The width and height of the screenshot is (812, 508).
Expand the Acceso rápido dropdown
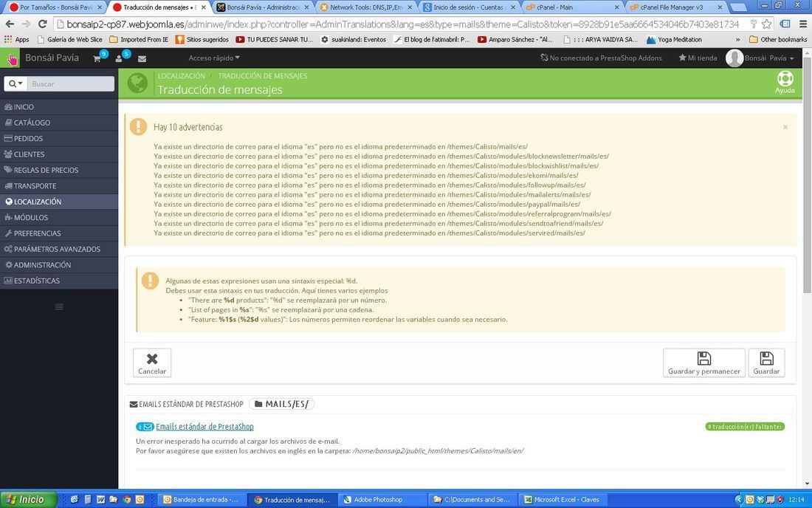point(214,58)
